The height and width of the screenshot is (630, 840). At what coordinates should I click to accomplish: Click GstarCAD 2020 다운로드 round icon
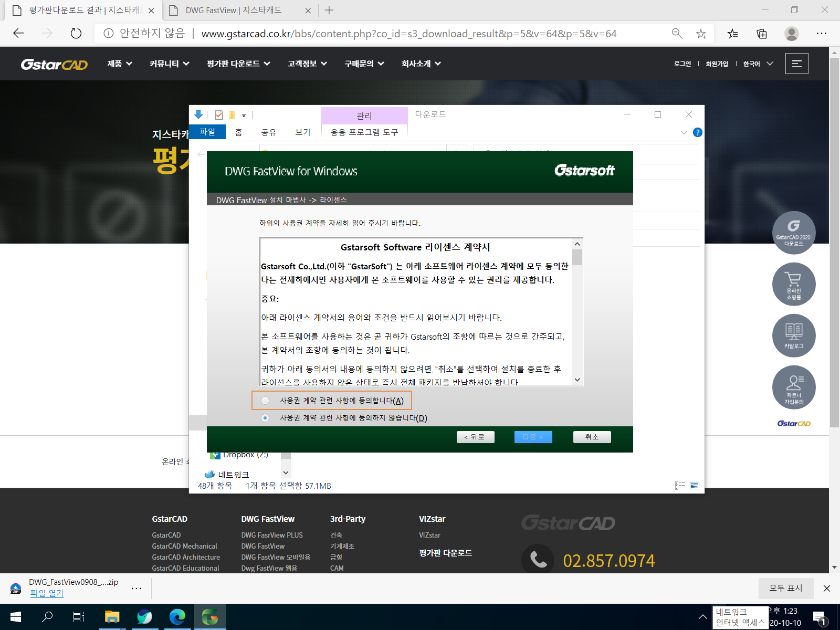pos(794,233)
